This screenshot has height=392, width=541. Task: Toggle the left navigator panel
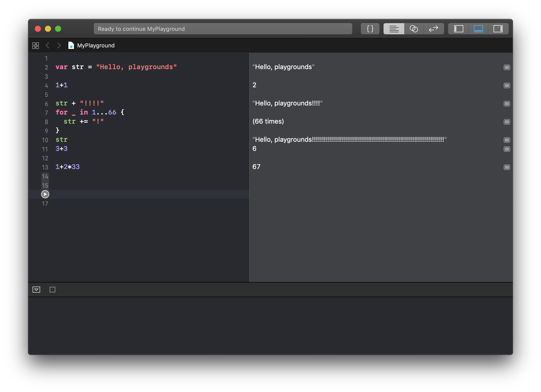(x=458, y=29)
